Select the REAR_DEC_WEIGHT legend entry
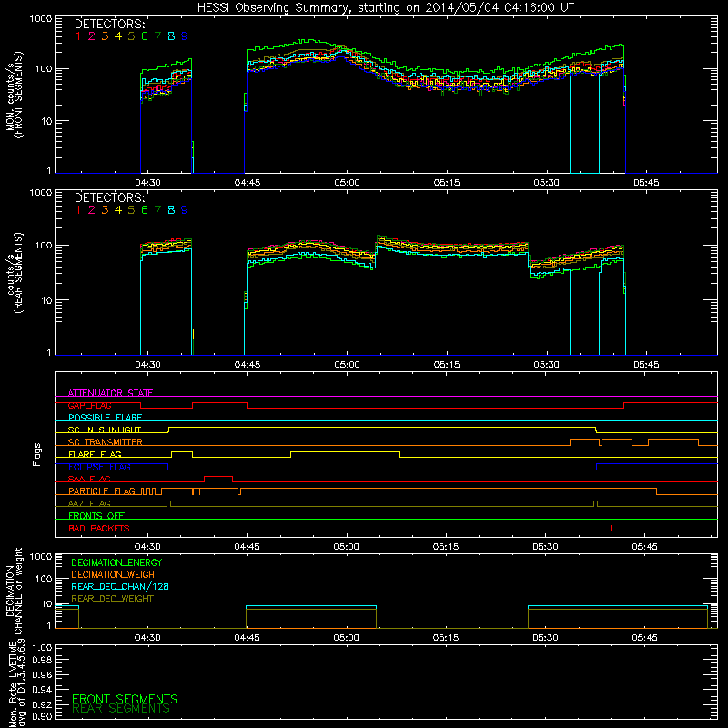Screen dimensions: 728x728 tap(112, 599)
